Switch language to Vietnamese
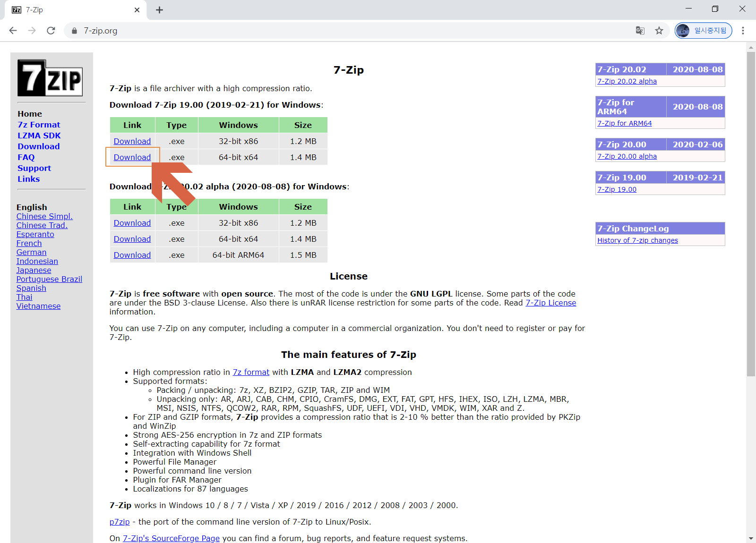 [x=39, y=306]
